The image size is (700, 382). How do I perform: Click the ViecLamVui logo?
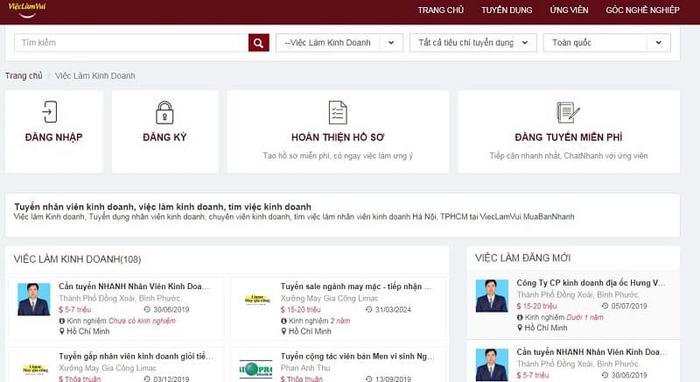click(x=27, y=10)
